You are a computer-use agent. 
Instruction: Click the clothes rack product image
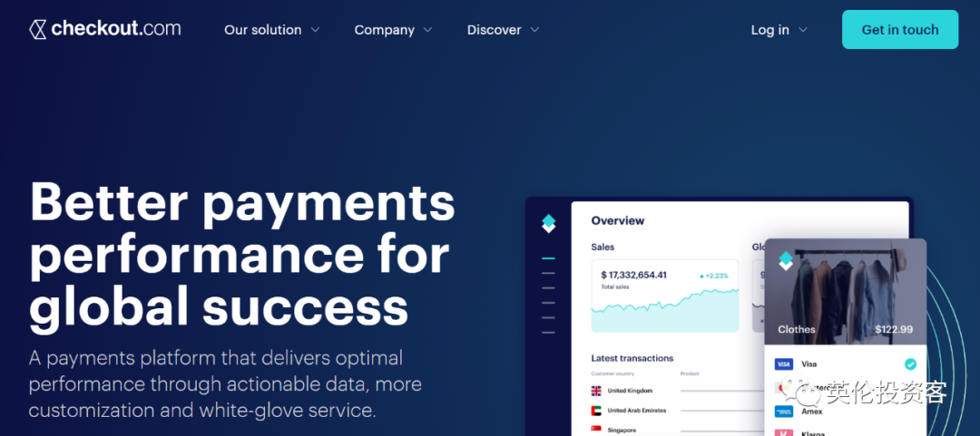pyautogui.click(x=845, y=292)
